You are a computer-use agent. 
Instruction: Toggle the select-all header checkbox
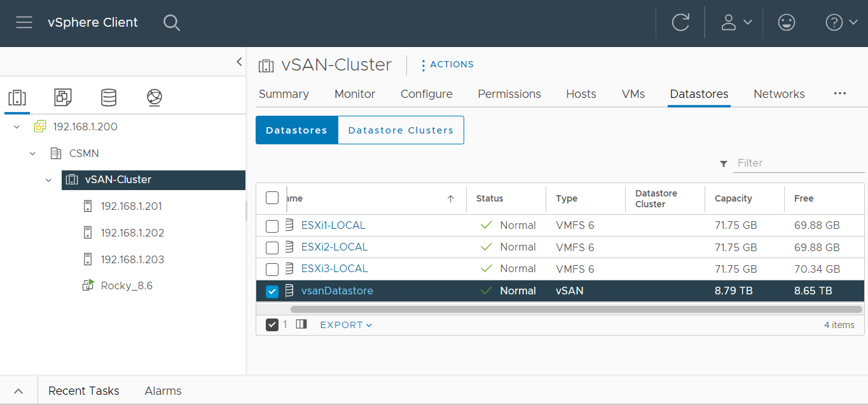tap(272, 198)
